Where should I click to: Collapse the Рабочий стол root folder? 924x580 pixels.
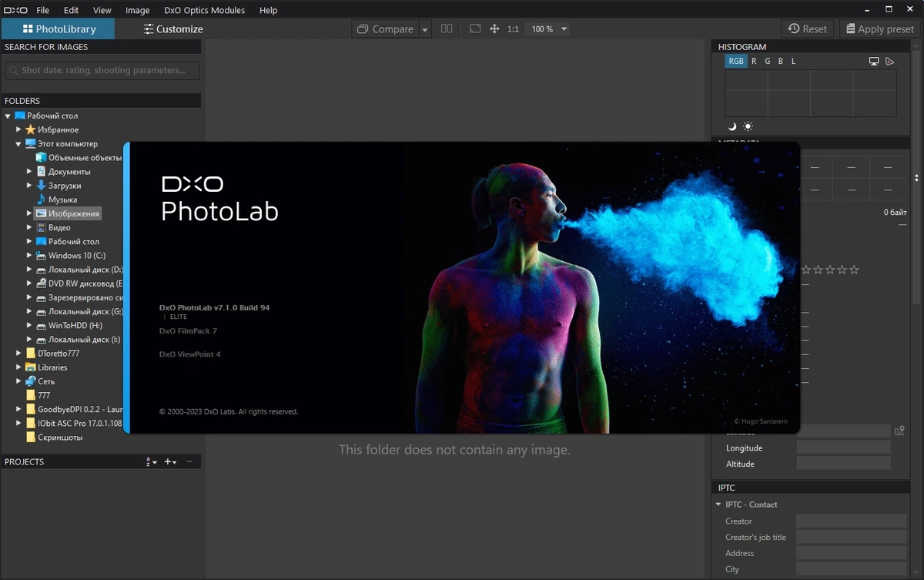(8, 116)
